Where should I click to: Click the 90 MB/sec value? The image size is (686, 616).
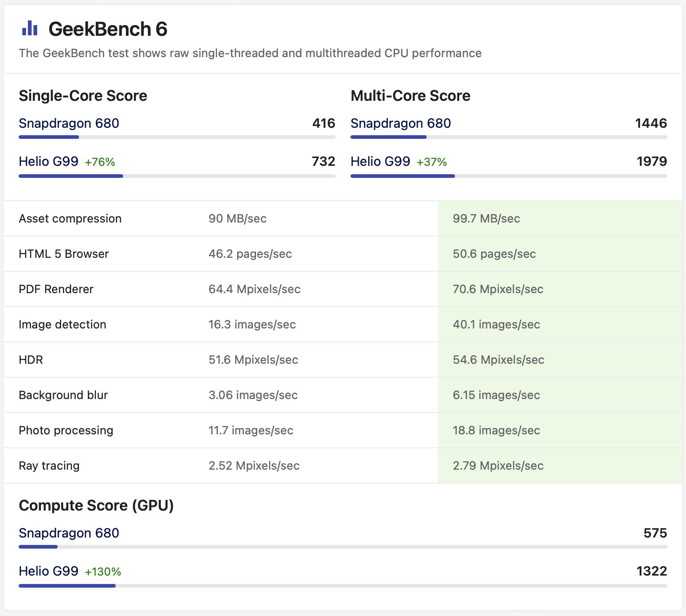click(x=237, y=218)
